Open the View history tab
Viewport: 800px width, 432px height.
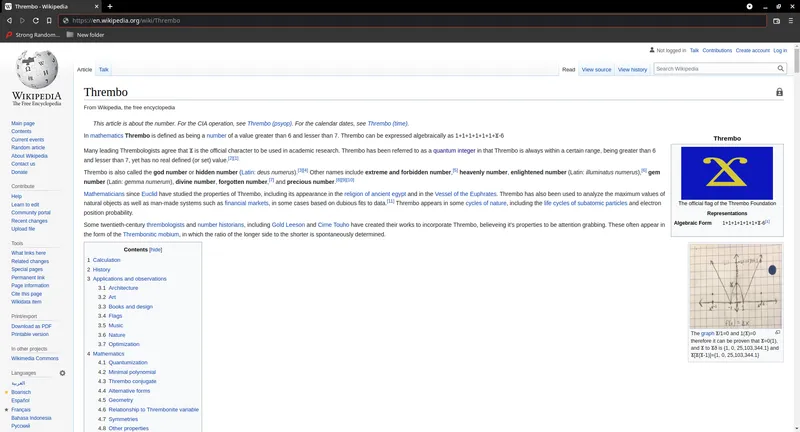click(x=632, y=69)
